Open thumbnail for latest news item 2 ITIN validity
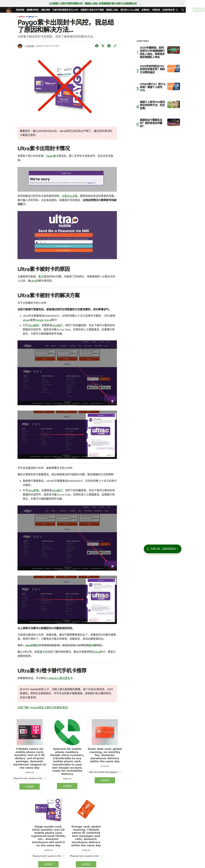Viewport: 205px width, 868px height. (173, 68)
